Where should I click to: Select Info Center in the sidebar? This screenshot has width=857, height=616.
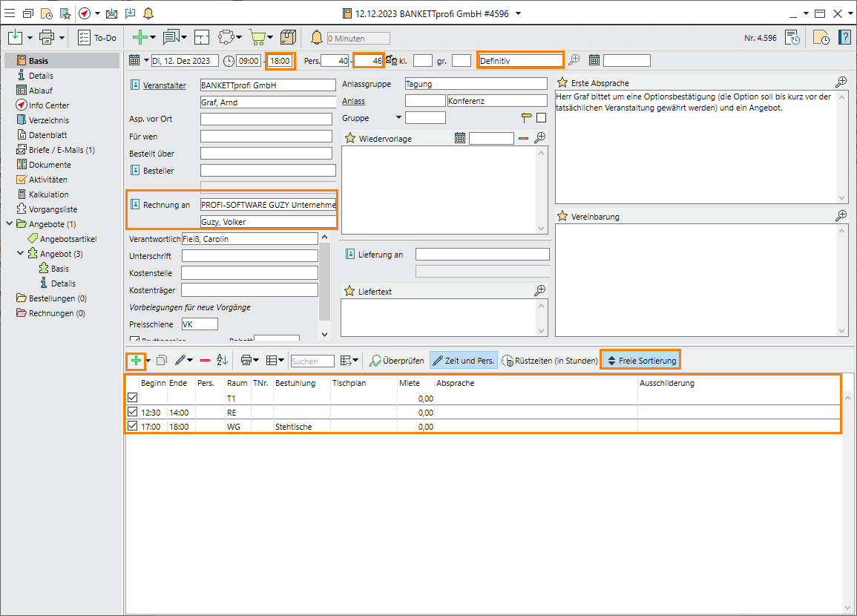49,105
